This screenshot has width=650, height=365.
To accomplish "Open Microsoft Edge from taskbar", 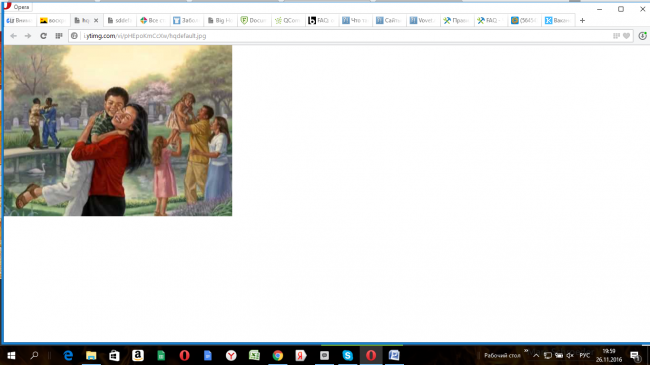I will (68, 355).
